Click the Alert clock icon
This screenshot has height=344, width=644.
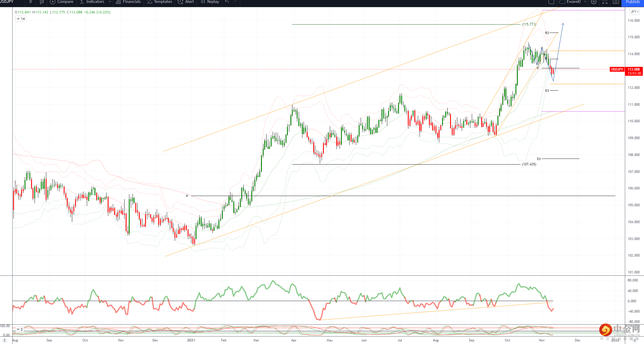pyautogui.click(x=181, y=2)
